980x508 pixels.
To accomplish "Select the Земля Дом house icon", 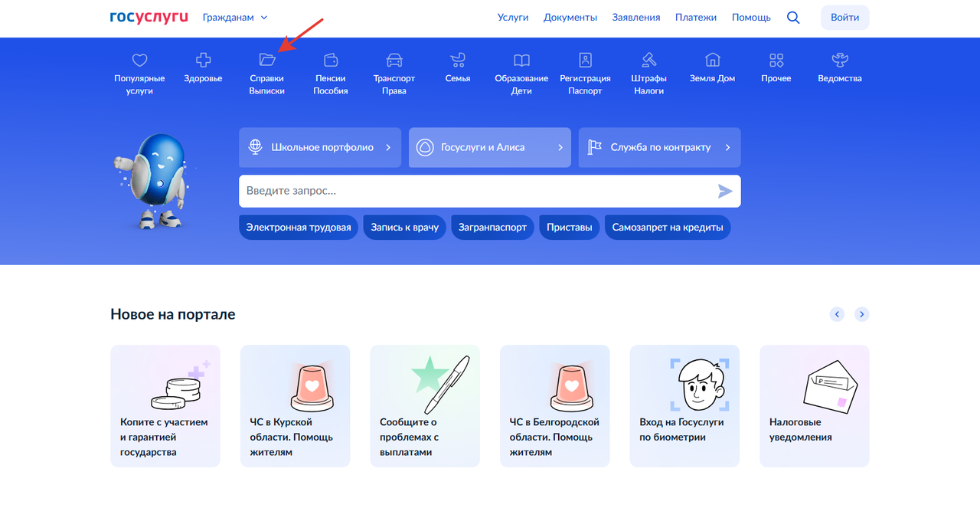I will click(713, 60).
